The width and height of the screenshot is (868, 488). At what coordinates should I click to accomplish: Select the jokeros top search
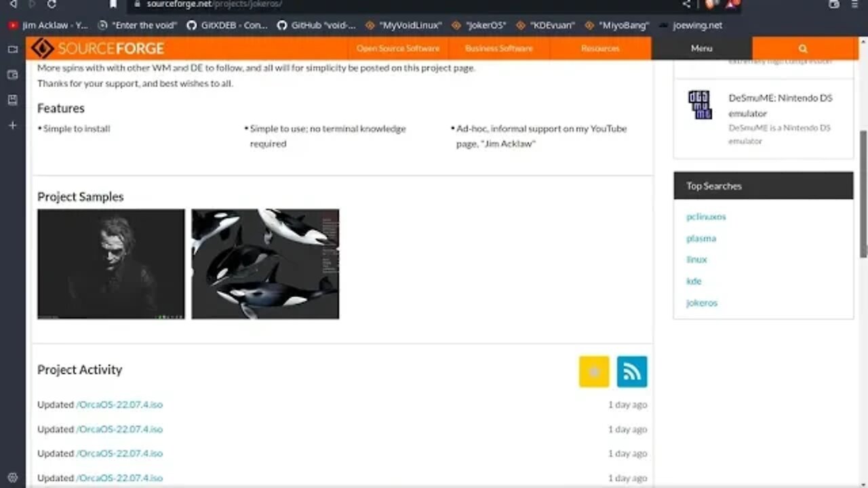tap(702, 303)
